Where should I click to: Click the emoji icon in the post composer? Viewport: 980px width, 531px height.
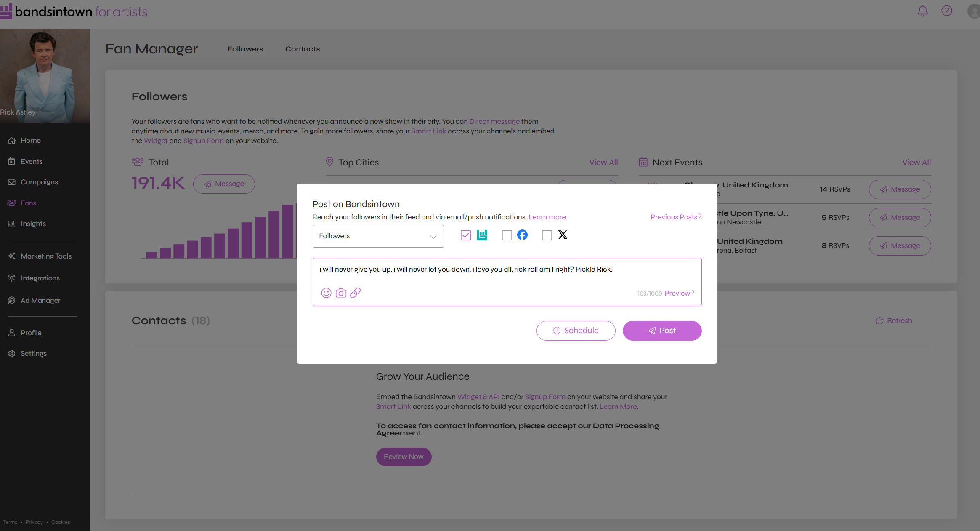coord(326,293)
